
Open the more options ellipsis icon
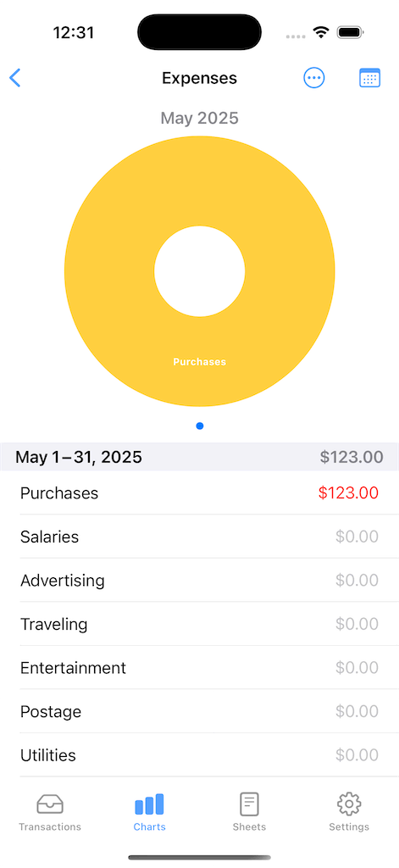pyautogui.click(x=314, y=78)
